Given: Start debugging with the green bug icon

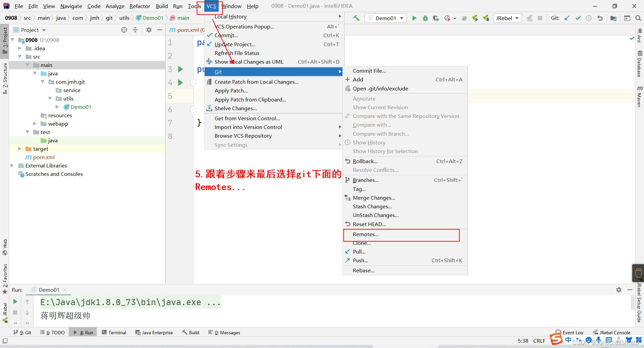Looking at the screenshot, I should [x=425, y=18].
